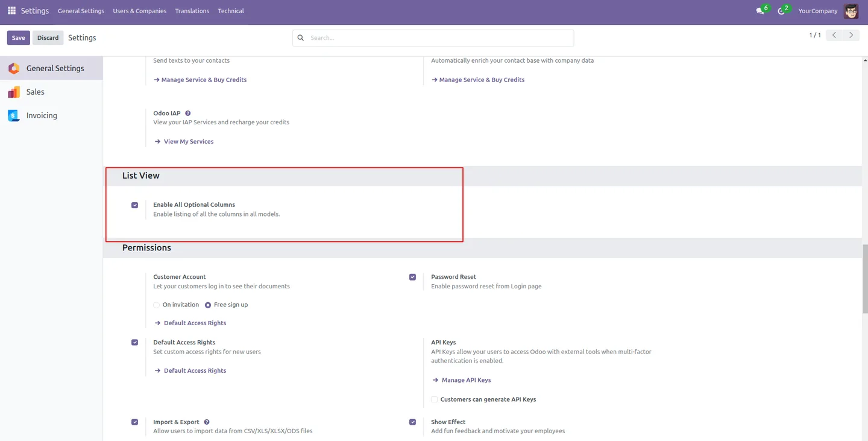Click the YourCompany name in the top bar
The image size is (868, 441).
[x=817, y=11]
